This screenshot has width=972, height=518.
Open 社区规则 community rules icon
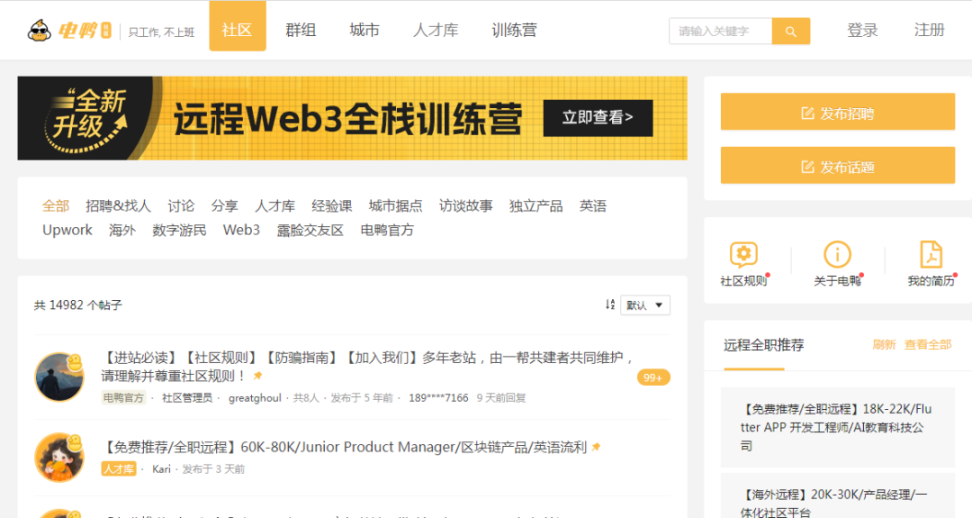point(744,254)
